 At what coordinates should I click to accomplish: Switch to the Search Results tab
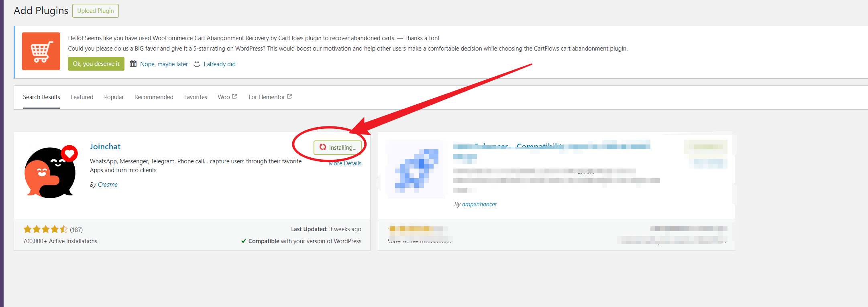tap(41, 97)
